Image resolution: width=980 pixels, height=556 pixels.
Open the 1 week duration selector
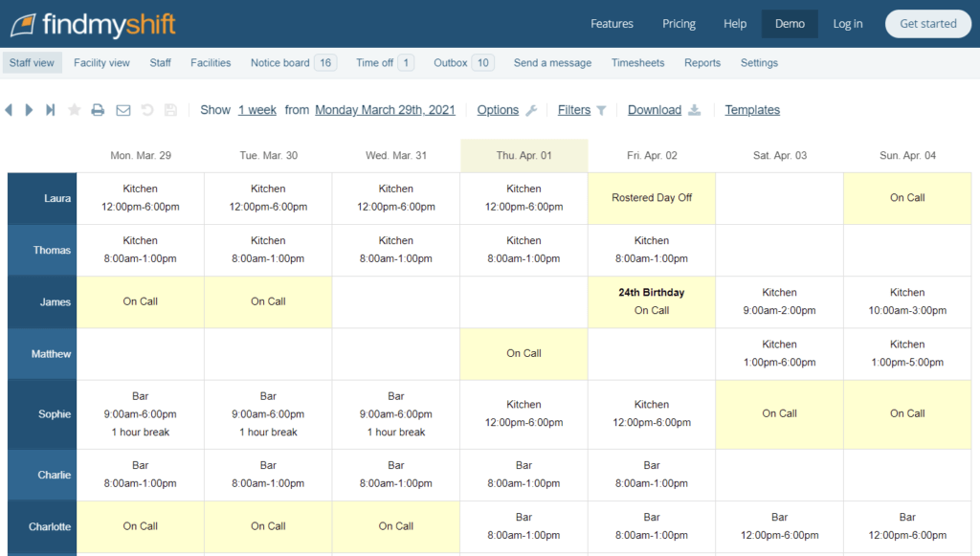tap(256, 110)
